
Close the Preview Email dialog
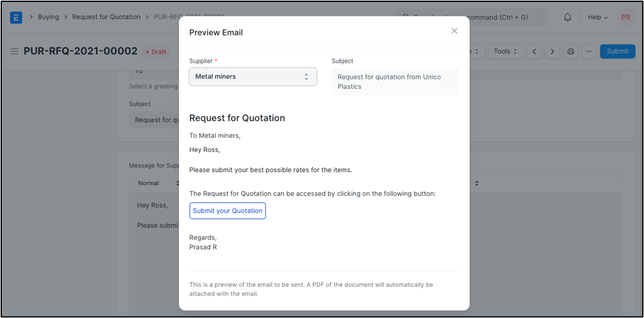coord(454,31)
